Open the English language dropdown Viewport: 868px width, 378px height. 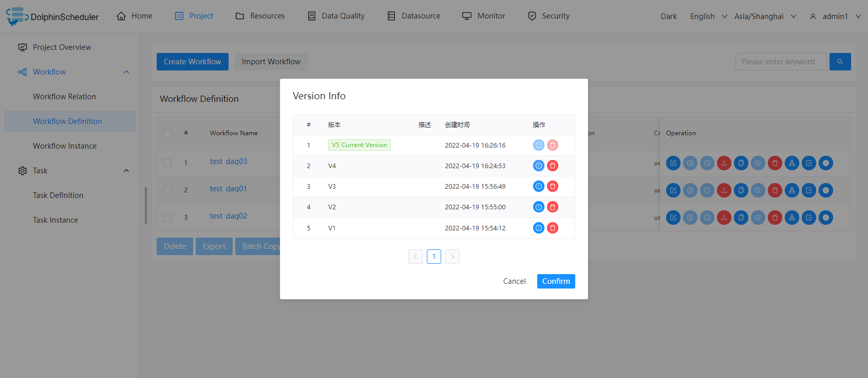(708, 16)
